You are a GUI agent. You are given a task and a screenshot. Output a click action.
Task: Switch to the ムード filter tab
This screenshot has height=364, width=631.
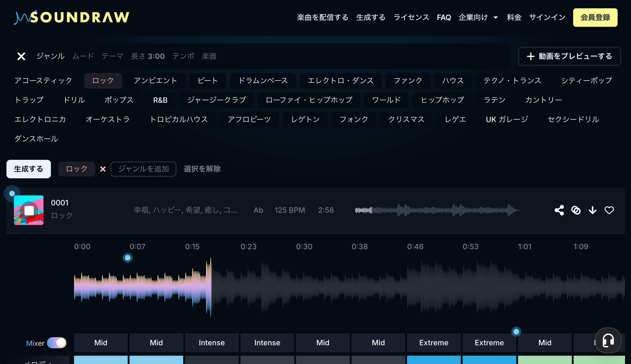tap(83, 56)
